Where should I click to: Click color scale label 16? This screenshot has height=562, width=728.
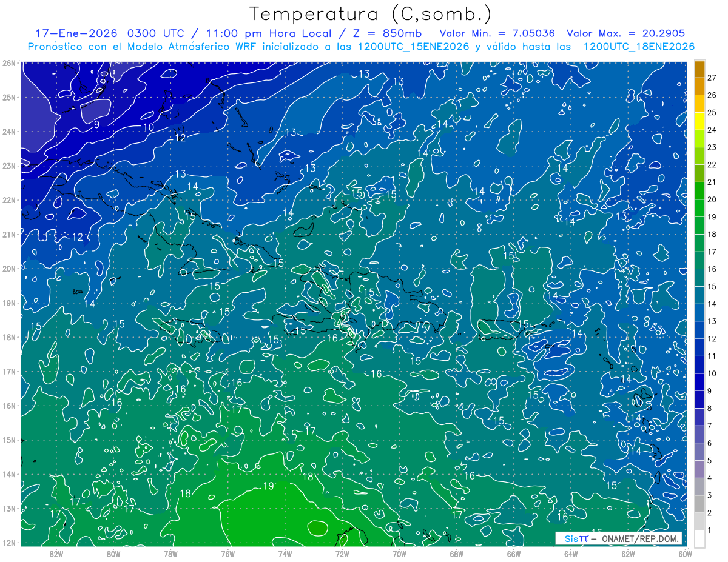coord(712,269)
